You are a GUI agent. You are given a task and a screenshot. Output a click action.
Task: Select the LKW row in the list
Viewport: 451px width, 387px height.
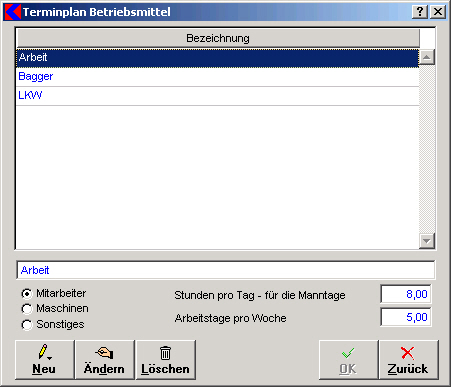coord(217,96)
